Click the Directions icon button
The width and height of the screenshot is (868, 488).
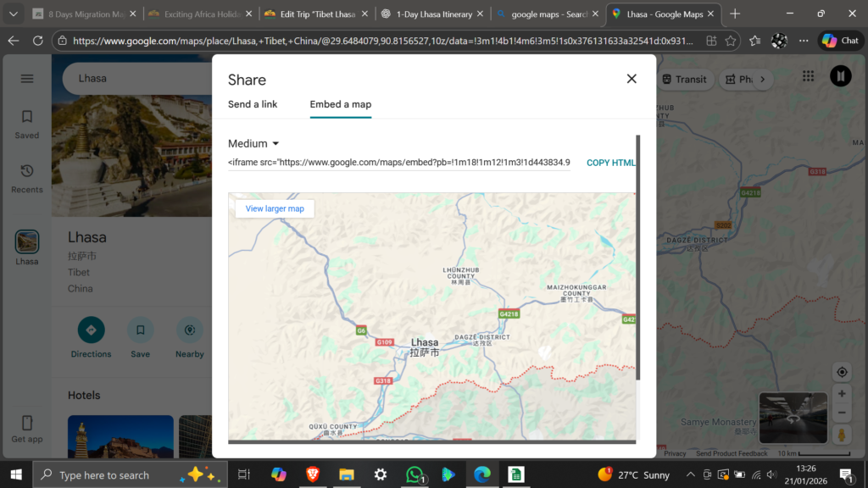[x=91, y=330]
